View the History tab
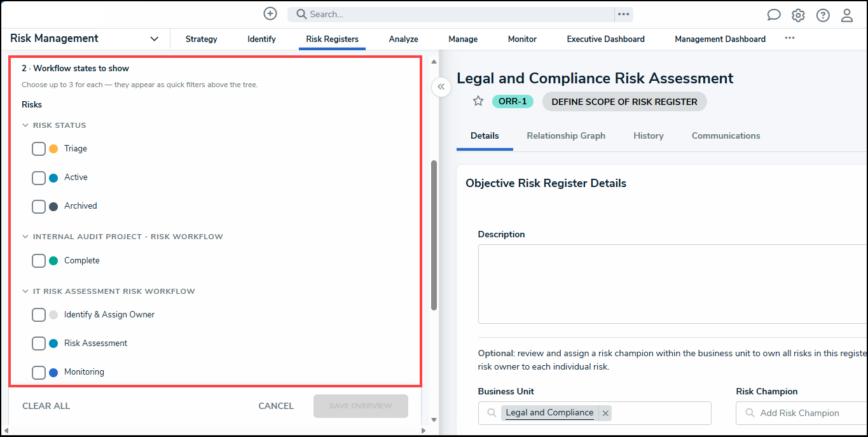The image size is (868, 437). pyautogui.click(x=649, y=135)
